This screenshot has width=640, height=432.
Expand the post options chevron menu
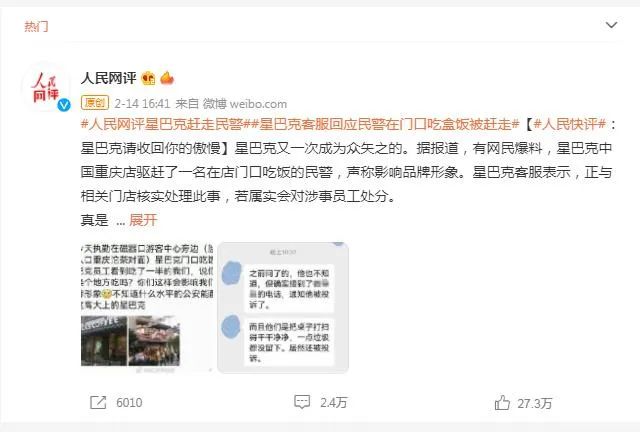[x=611, y=25]
